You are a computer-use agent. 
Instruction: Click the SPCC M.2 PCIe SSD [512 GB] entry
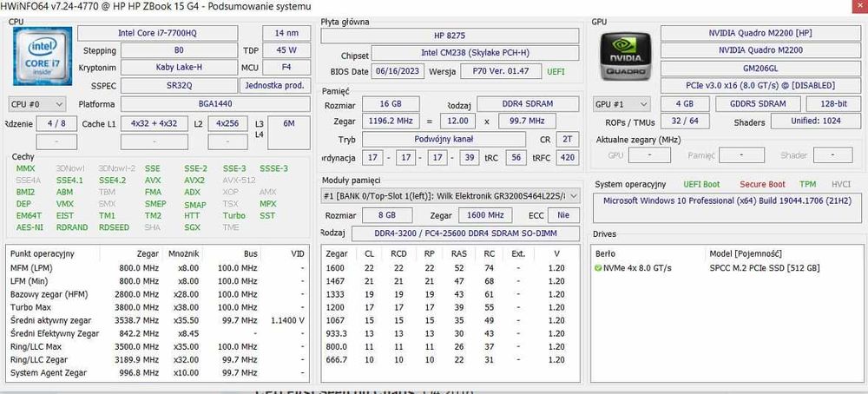[x=765, y=268]
